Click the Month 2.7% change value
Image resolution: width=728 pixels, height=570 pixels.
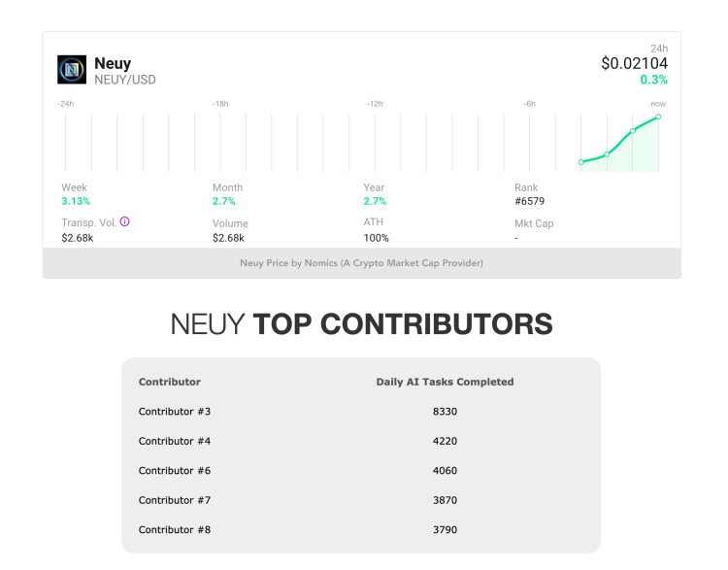224,201
